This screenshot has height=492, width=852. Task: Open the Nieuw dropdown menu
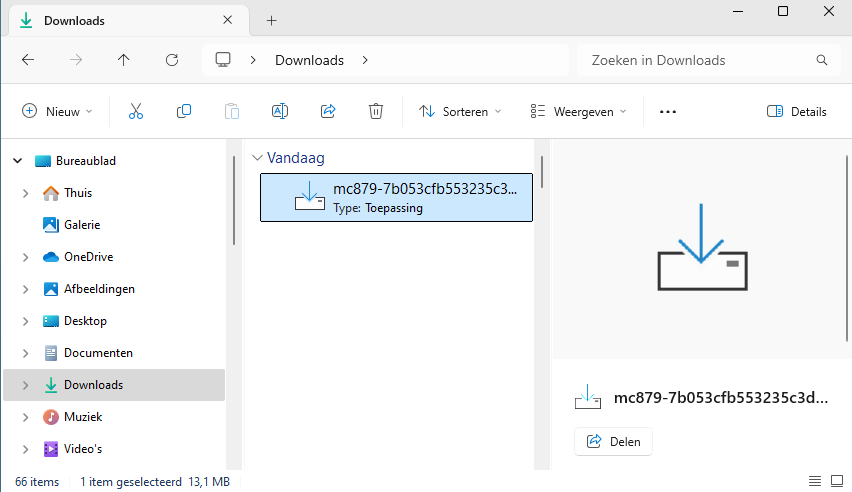57,111
